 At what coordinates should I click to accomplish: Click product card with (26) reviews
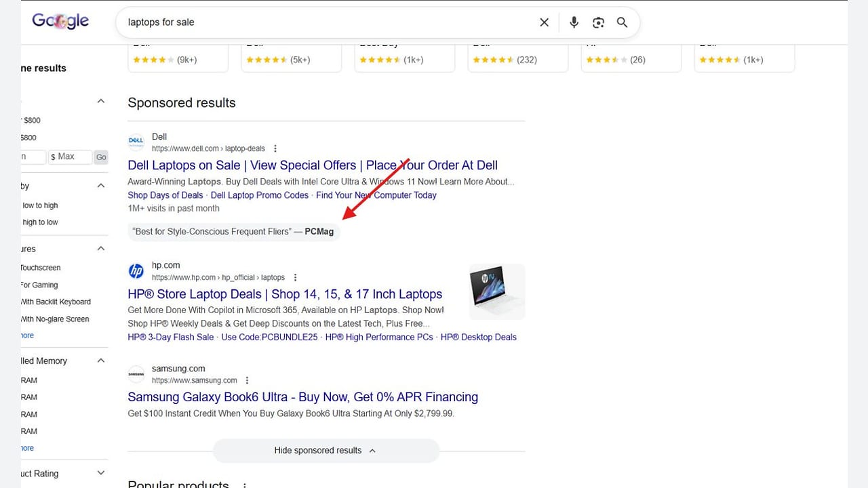coord(631,58)
